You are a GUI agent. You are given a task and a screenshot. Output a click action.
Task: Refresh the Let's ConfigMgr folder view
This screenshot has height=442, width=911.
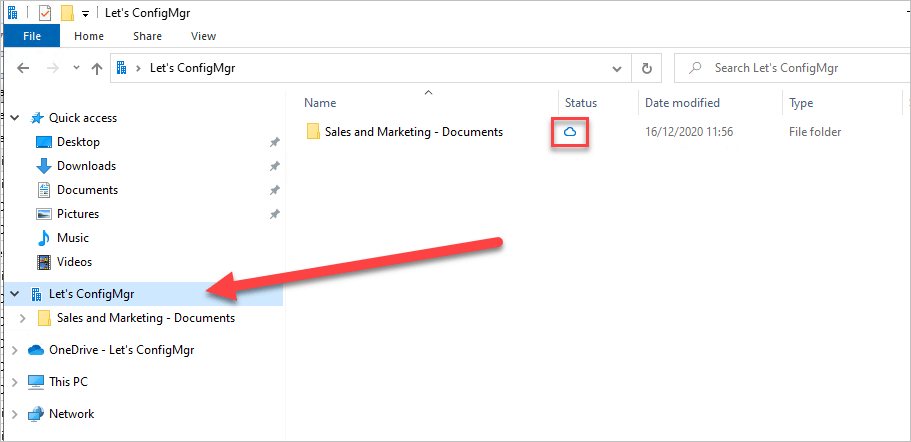click(x=646, y=69)
